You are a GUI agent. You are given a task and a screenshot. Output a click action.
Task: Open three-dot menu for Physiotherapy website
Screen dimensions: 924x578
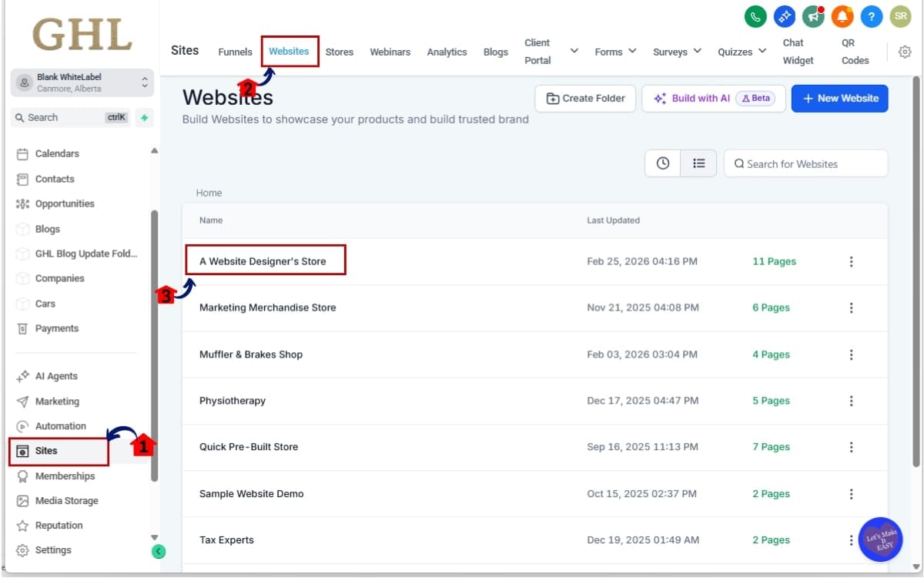tap(851, 401)
